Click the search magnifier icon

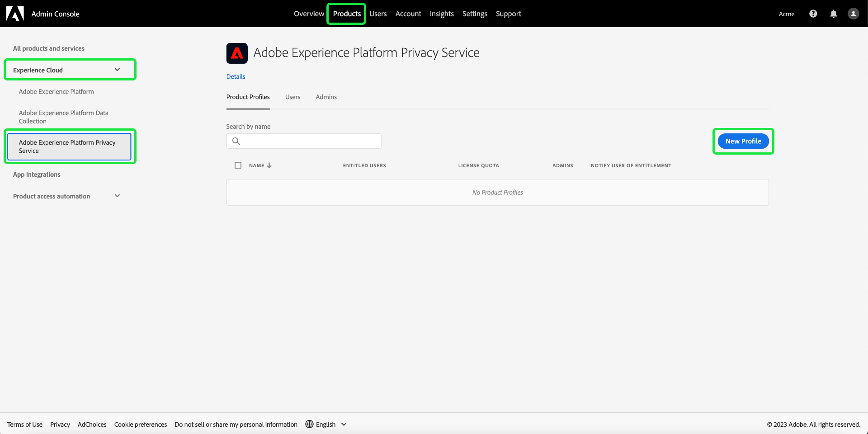(x=236, y=141)
